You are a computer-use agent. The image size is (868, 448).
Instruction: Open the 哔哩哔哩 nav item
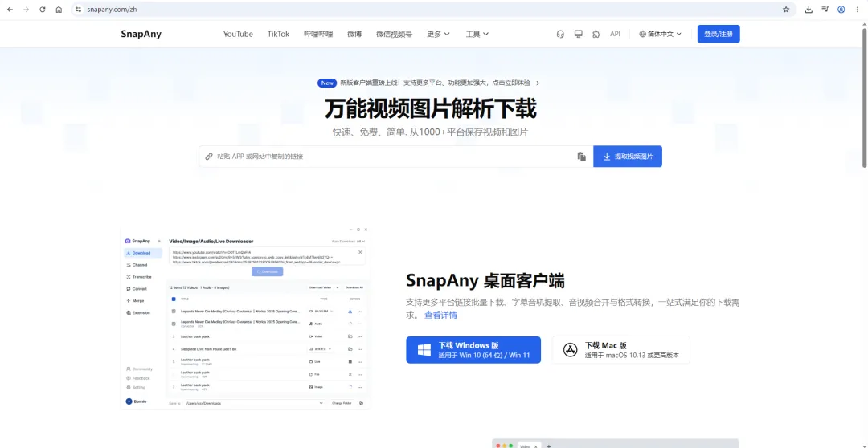click(318, 34)
